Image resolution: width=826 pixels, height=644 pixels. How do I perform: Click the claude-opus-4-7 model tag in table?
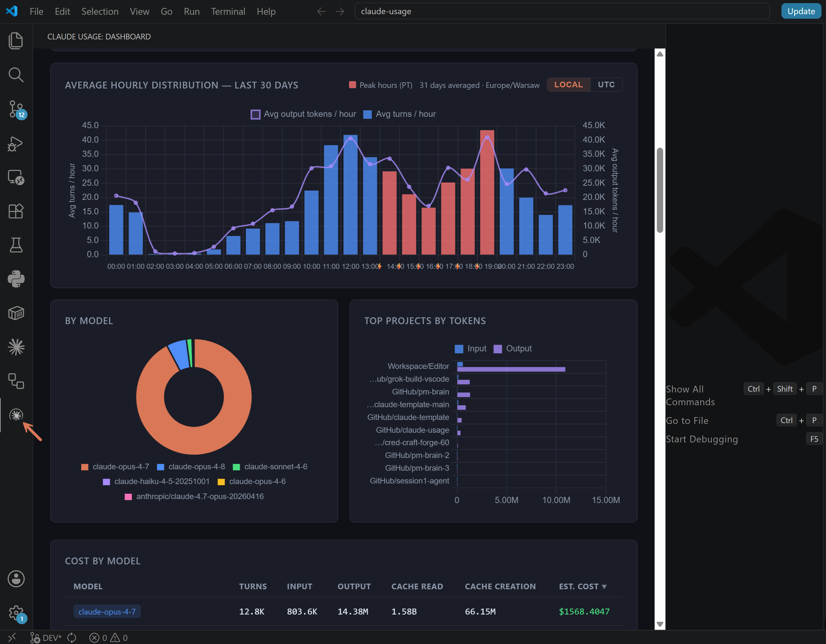tap(107, 611)
